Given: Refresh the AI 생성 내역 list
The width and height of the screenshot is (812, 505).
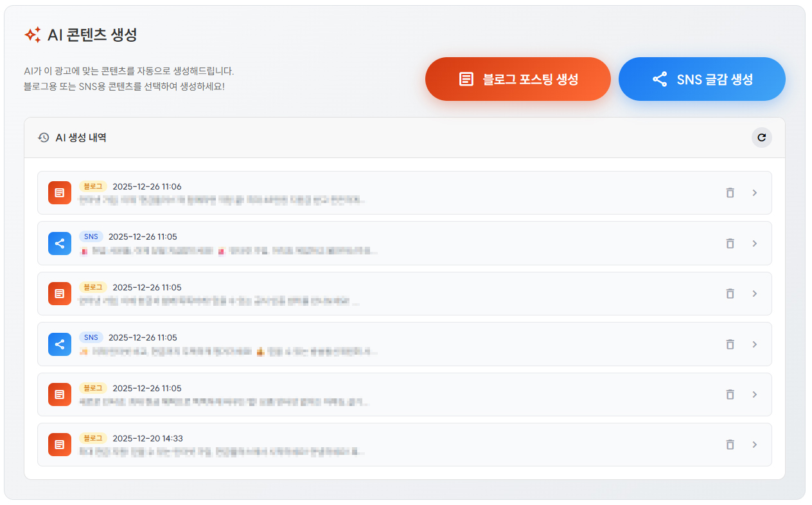Looking at the screenshot, I should coord(761,137).
